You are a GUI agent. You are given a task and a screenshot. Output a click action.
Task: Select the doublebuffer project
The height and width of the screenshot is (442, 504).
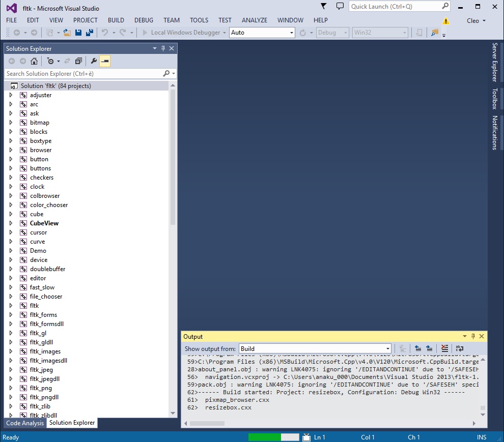click(47, 269)
